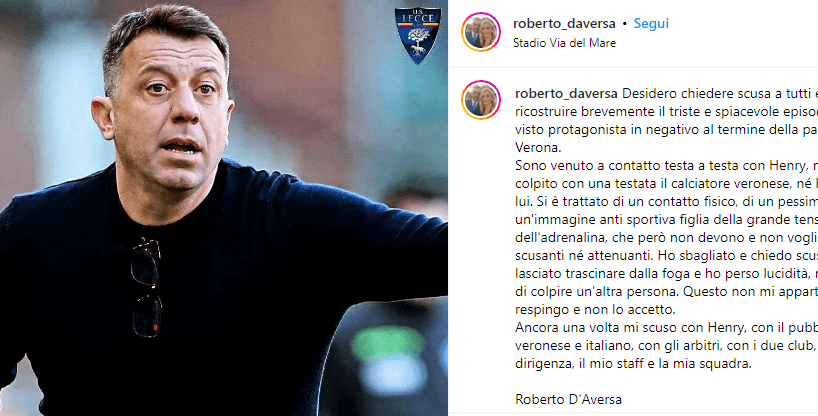This screenshot has width=818, height=416.
Task: Click the line starting lasciato trascinare dalla foga
Action: [x=666, y=274]
